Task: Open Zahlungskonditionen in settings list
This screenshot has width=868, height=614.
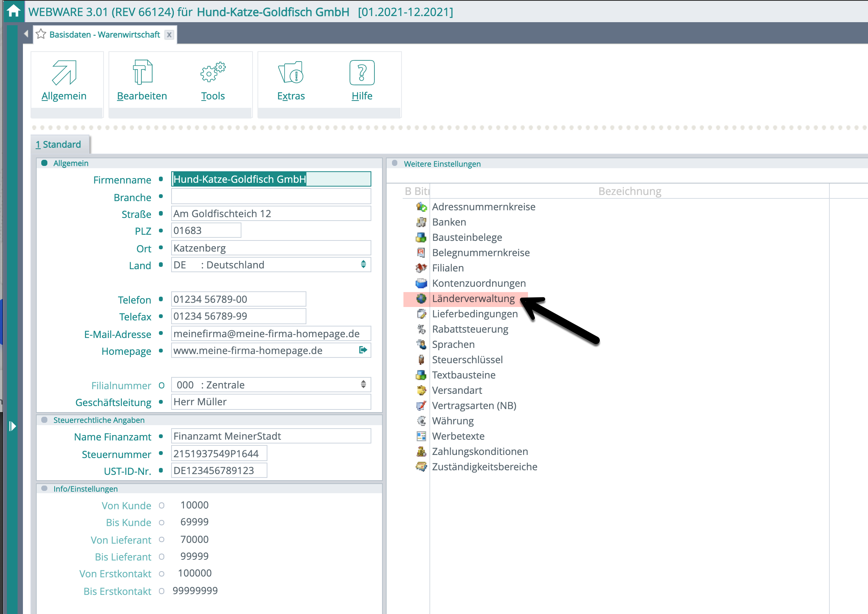Action: (x=479, y=452)
